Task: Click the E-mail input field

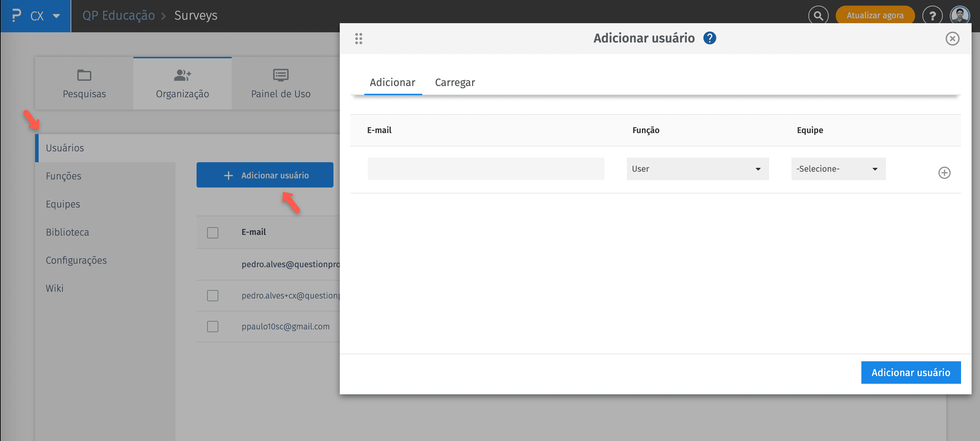Action: point(485,169)
